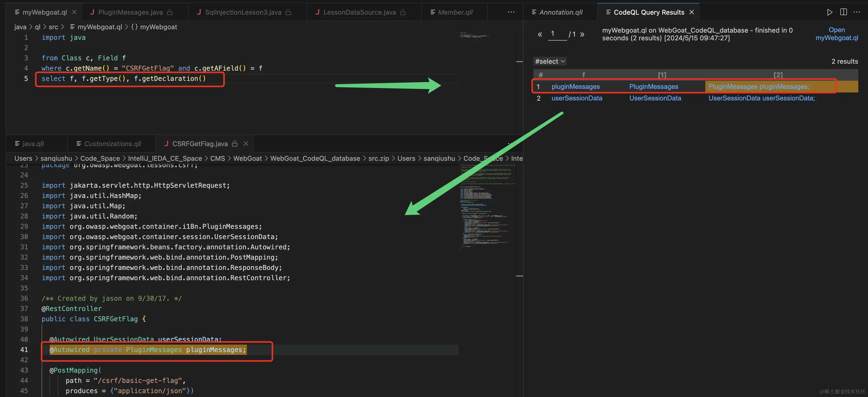
Task: Sort by the [2] column header
Action: [778, 74]
